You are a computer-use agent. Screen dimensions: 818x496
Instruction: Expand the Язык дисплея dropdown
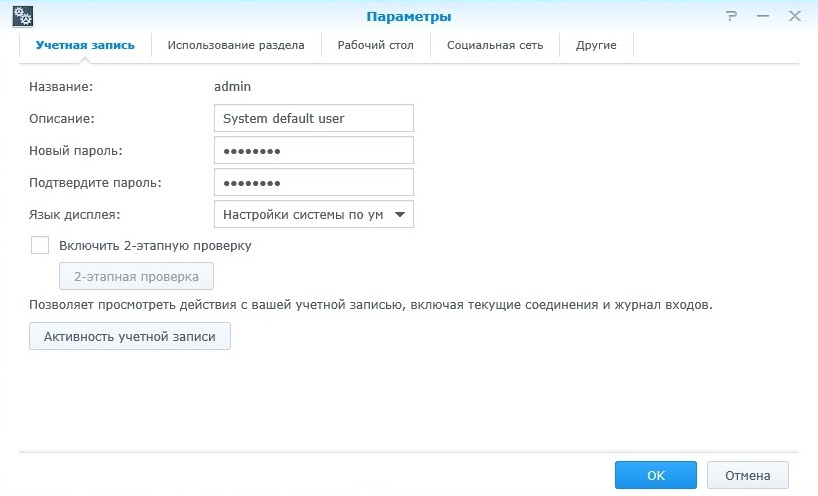point(313,214)
